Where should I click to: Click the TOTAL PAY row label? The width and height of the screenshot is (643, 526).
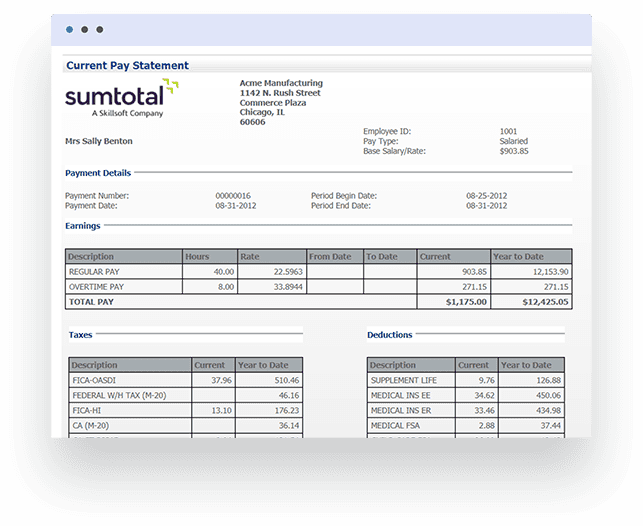coord(91,302)
